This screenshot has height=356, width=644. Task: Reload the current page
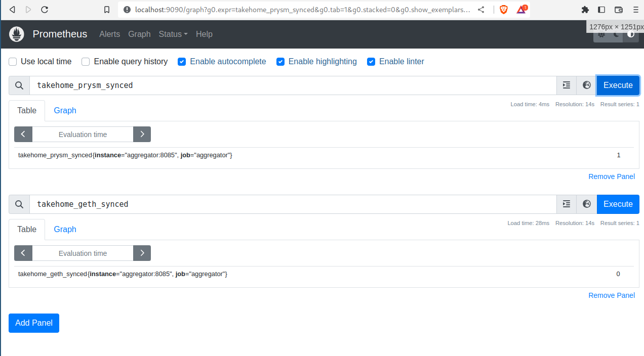click(45, 10)
